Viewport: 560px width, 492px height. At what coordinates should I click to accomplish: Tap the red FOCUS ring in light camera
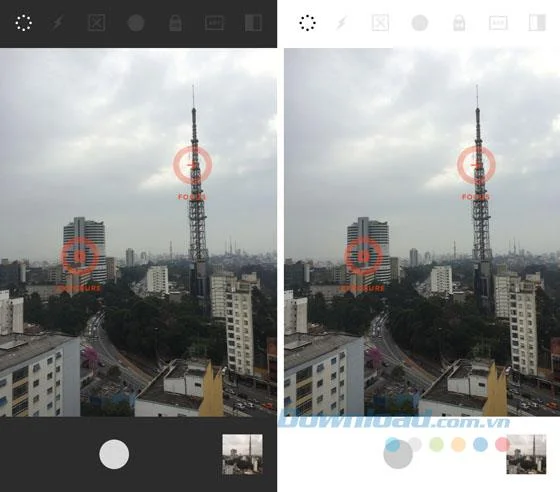click(x=476, y=165)
